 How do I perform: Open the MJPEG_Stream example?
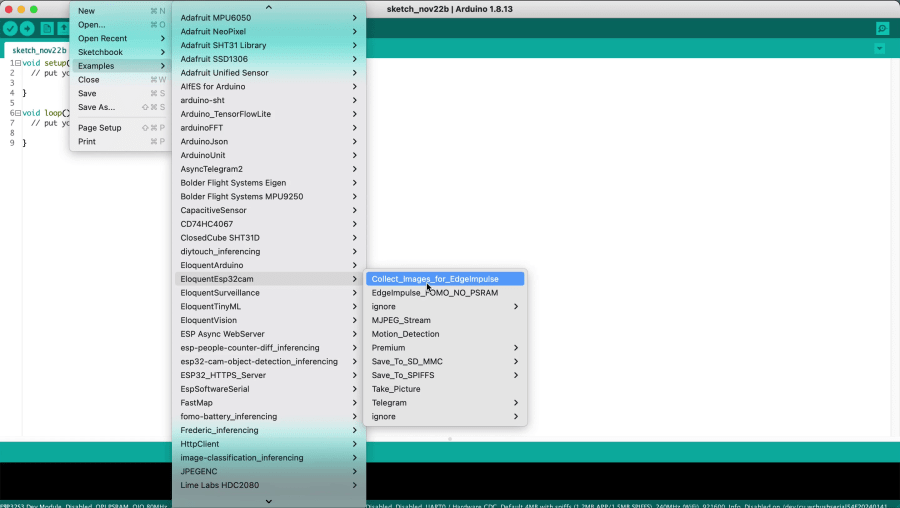click(x=445, y=321)
